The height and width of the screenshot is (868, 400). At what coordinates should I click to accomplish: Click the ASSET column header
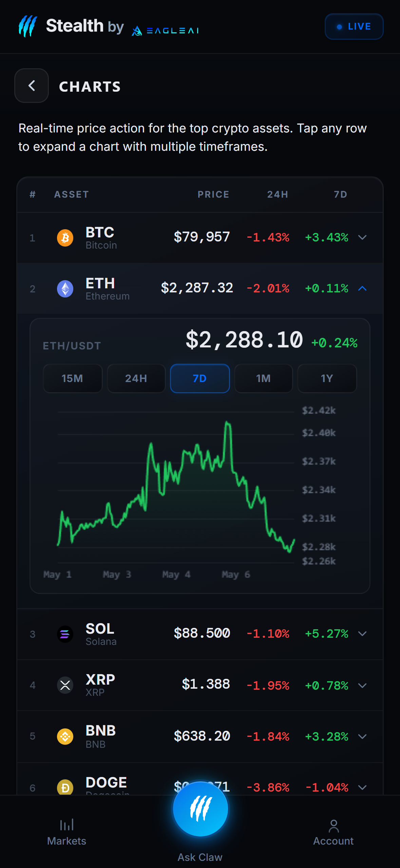pos(72,194)
